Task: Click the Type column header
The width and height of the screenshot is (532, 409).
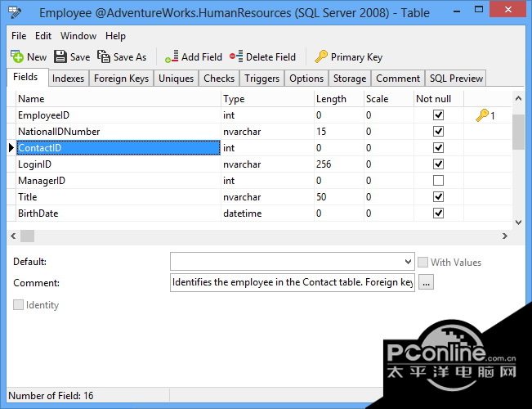Action: click(267, 99)
